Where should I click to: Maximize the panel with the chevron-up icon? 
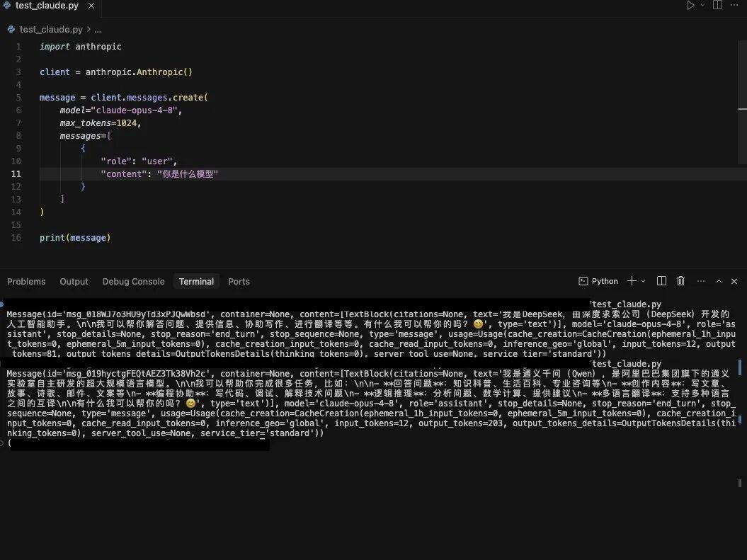tap(719, 282)
